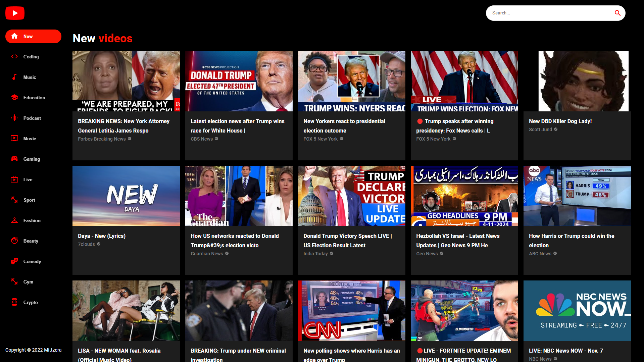Open 'Hezbollah VS Israel - Latest News' title

pyautogui.click(x=458, y=241)
